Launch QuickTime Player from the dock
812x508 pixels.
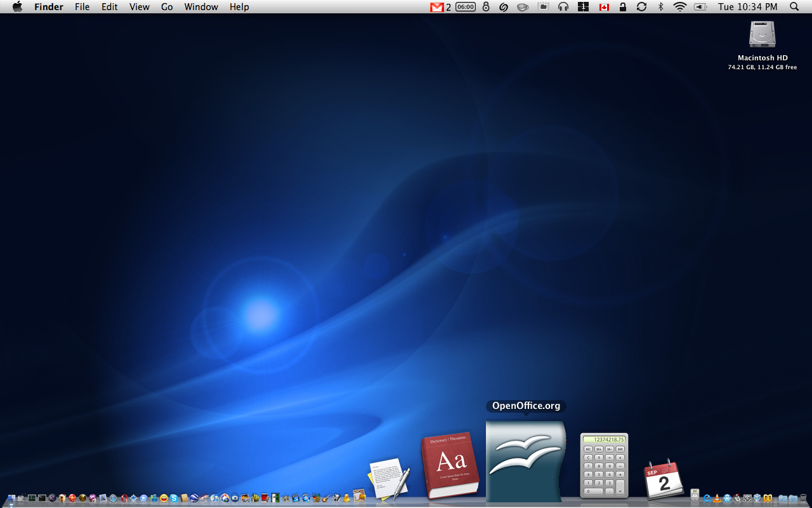tap(707, 498)
